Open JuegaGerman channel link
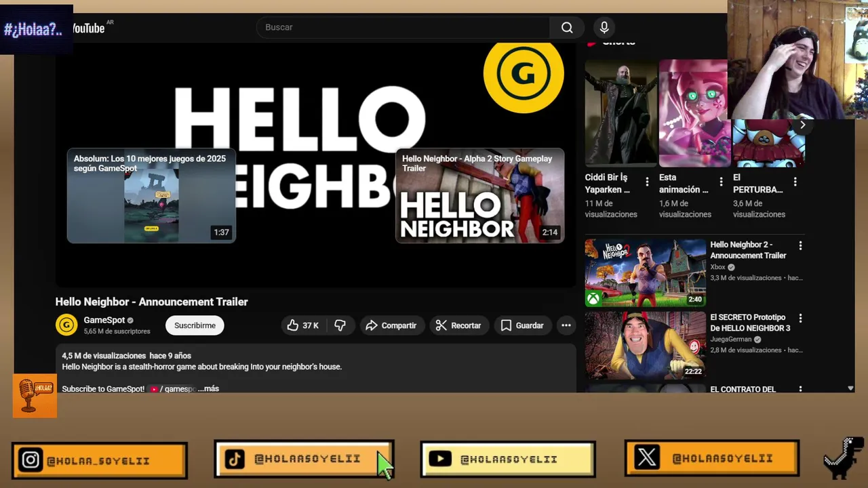Viewport: 868px width, 488px height. (731, 340)
